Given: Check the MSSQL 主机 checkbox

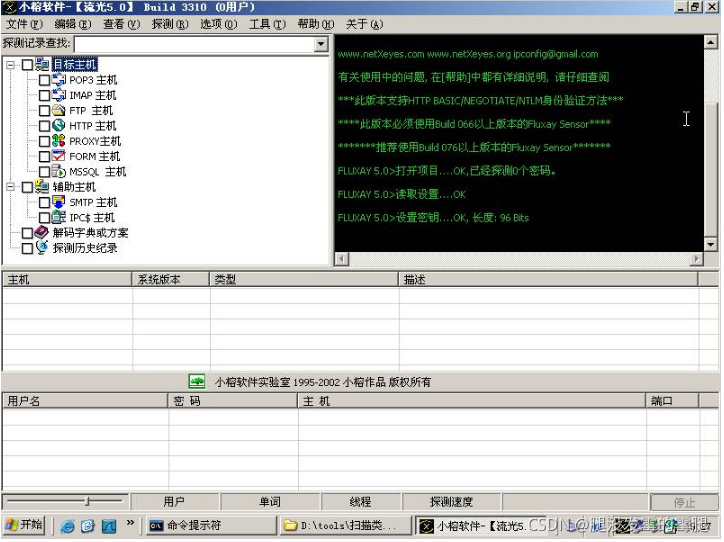Looking at the screenshot, I should point(44,172).
